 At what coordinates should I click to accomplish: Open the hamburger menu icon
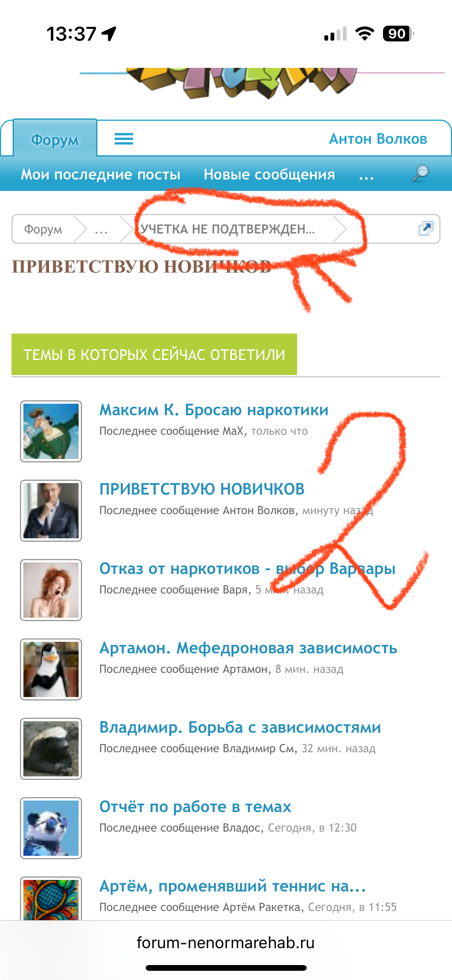(124, 139)
